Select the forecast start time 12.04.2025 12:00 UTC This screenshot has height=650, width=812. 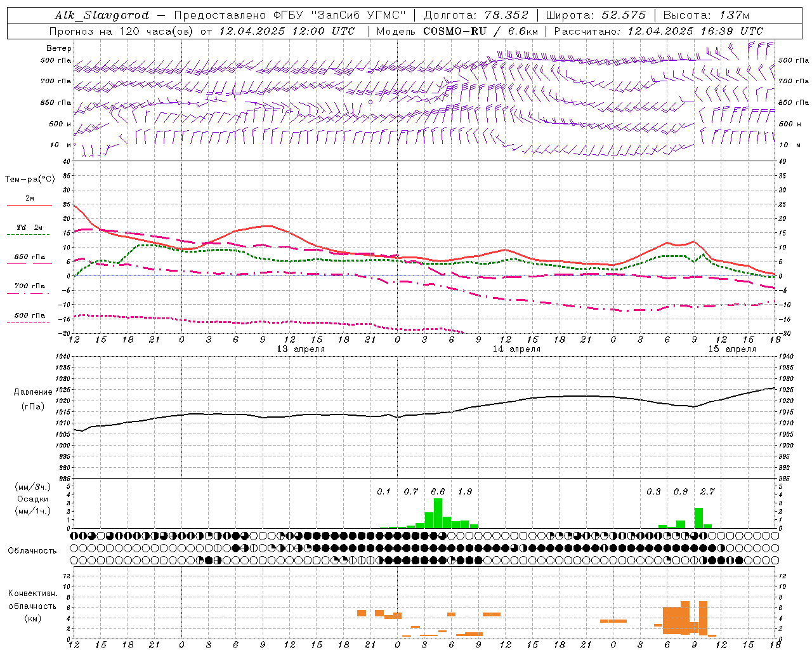tap(287, 31)
